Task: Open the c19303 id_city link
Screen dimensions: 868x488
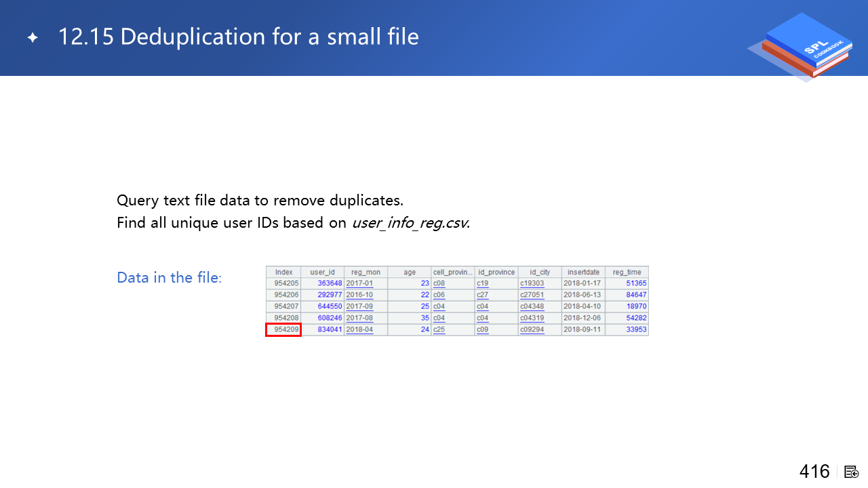Action: [532, 284]
